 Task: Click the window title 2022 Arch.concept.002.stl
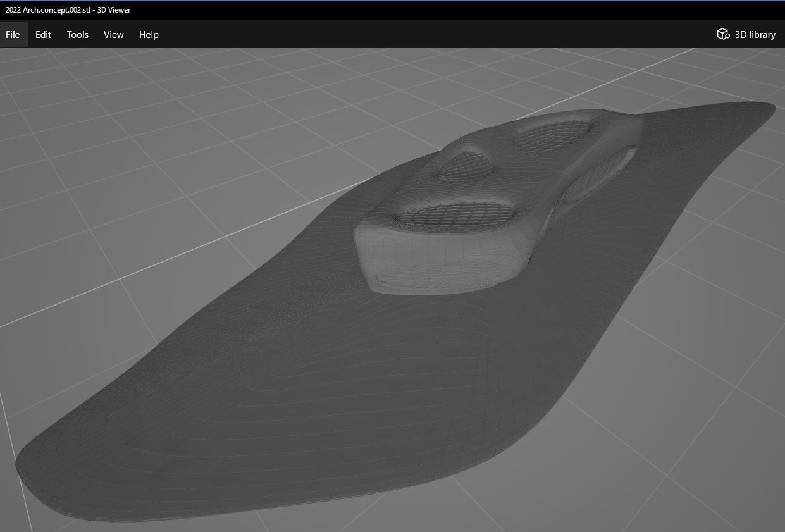tap(68, 10)
